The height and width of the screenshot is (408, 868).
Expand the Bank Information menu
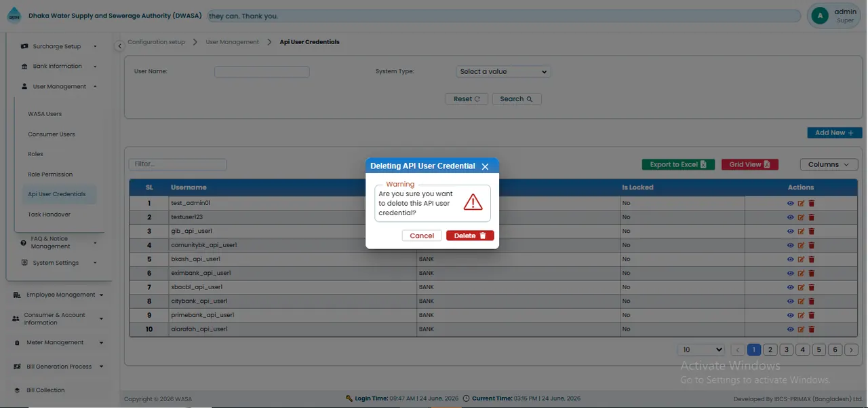(x=60, y=67)
